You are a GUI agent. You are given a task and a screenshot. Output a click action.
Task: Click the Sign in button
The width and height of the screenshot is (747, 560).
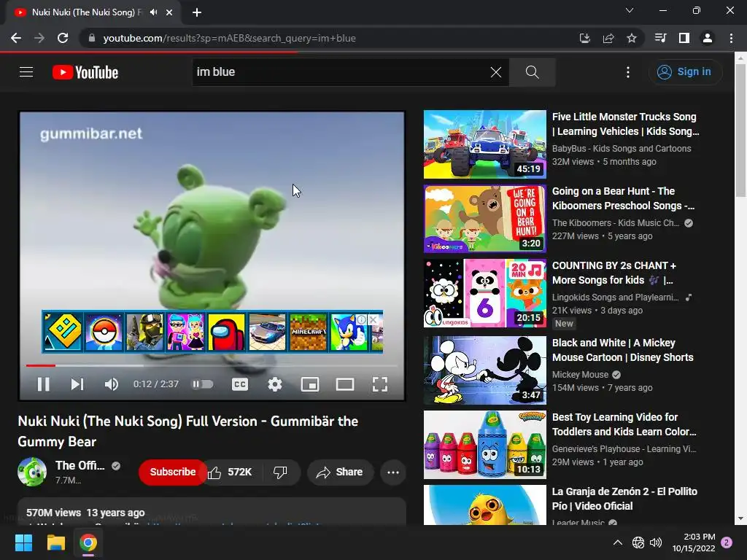point(684,72)
